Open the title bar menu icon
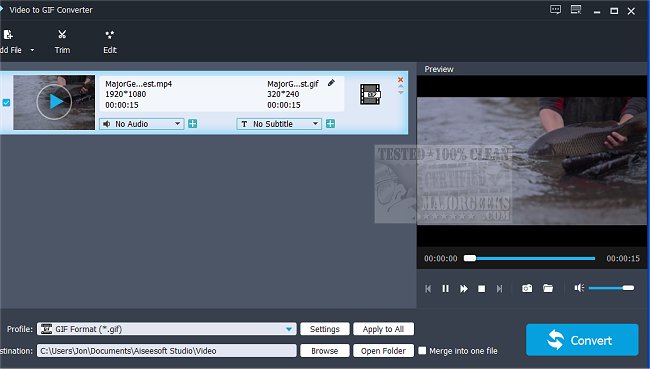Image resolution: width=650 pixels, height=369 pixels. pyautogui.click(x=576, y=10)
